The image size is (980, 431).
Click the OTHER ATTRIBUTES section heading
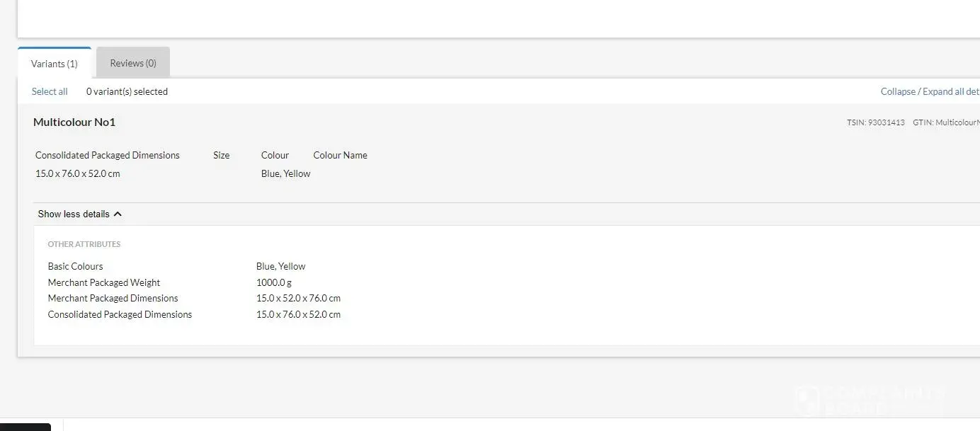tap(84, 244)
